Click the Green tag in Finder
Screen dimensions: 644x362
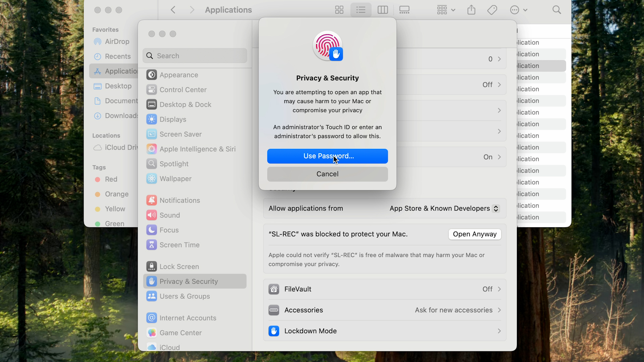click(x=114, y=224)
